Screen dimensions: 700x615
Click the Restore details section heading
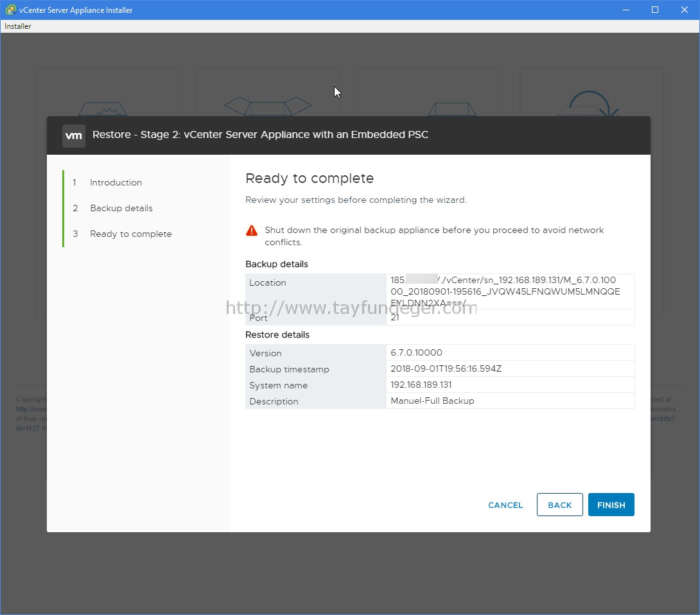(277, 334)
